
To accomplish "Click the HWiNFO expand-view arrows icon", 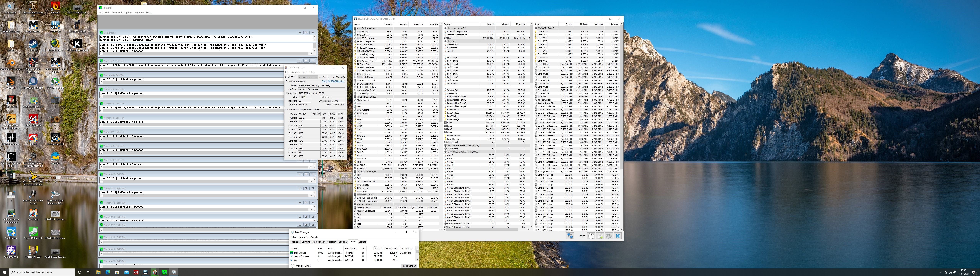I will pos(570,236).
